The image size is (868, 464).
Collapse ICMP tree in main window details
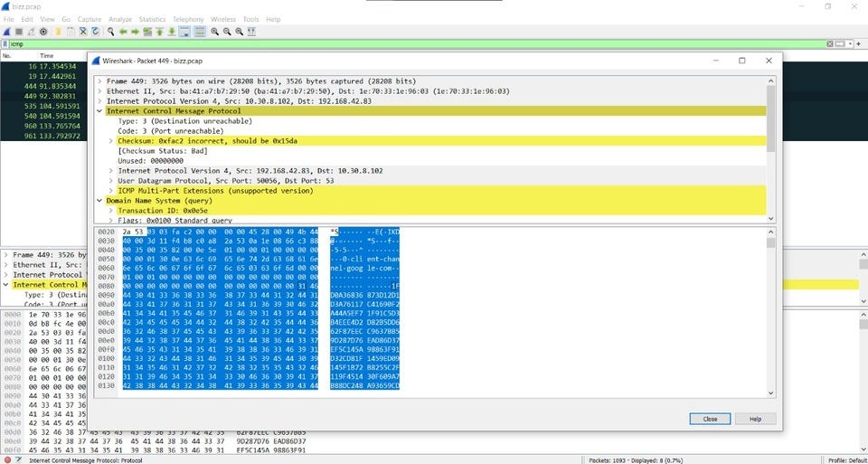[x=6, y=285]
